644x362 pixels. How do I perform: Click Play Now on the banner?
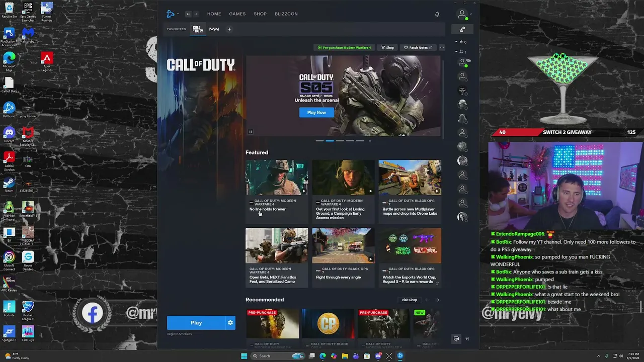point(316,113)
